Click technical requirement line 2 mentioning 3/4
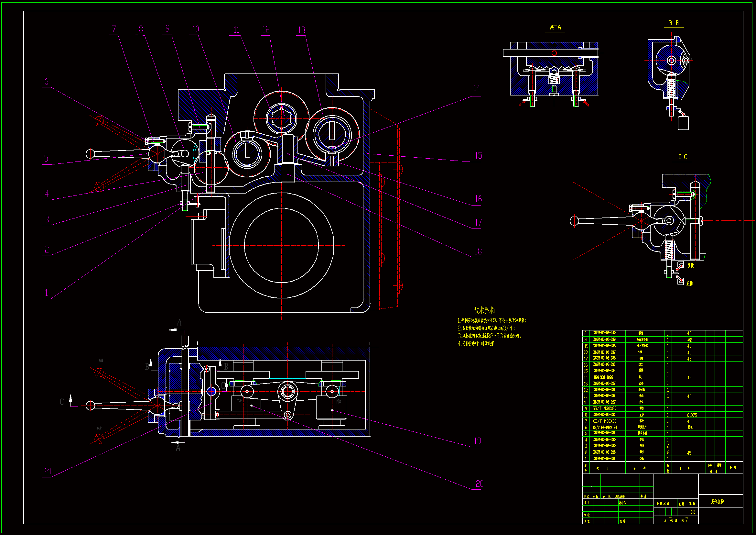This screenshot has width=756, height=535. click(x=486, y=328)
